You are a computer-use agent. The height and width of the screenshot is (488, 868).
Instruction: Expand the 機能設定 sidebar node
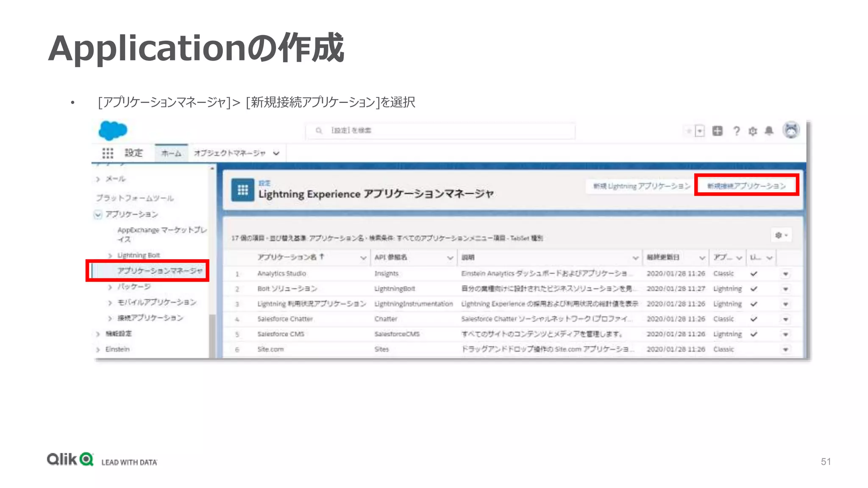click(x=98, y=334)
